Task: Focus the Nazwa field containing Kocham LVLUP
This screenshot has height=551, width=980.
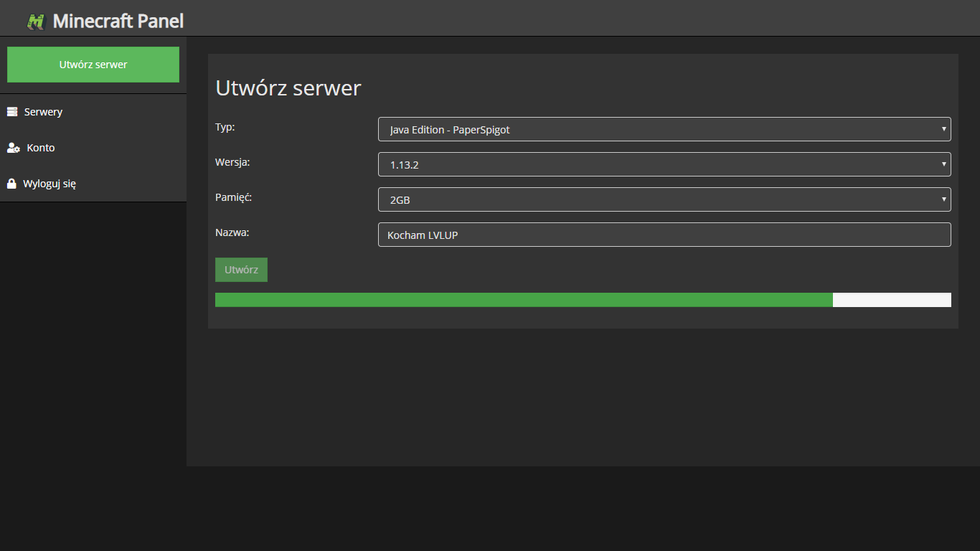Action: pyautogui.click(x=664, y=235)
